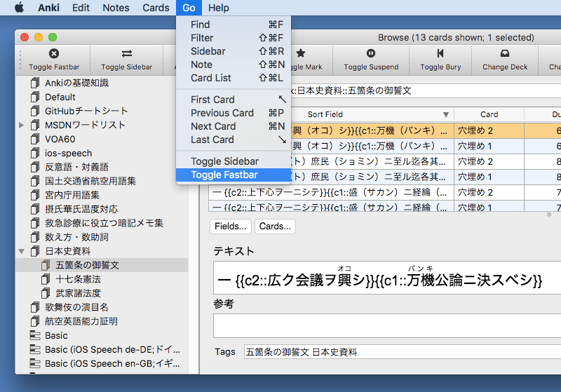The image size is (561, 392).
Task: Choose Sidebar from the Go menu
Action: [x=234, y=51]
